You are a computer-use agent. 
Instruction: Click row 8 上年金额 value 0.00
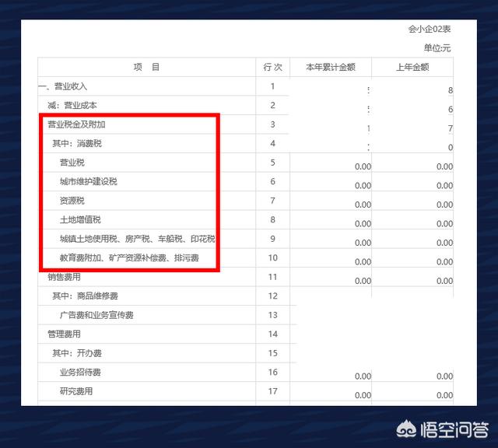click(444, 224)
